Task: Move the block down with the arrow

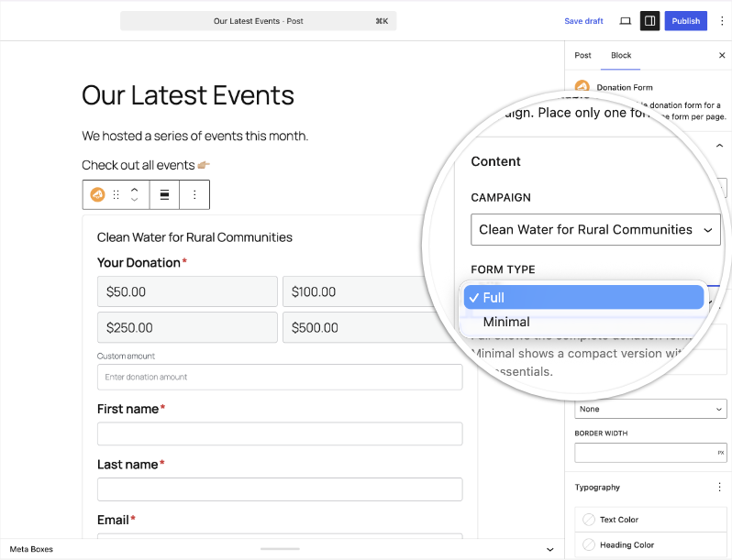Action: pyautogui.click(x=135, y=200)
